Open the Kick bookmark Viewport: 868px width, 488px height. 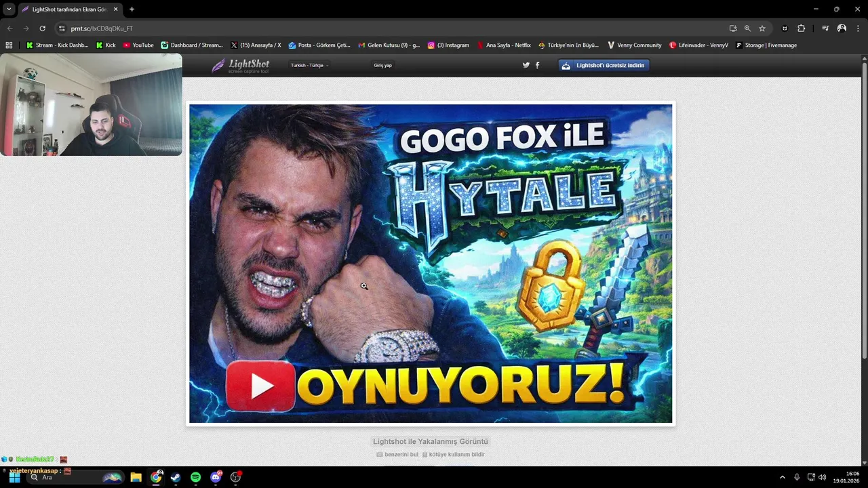point(106,45)
